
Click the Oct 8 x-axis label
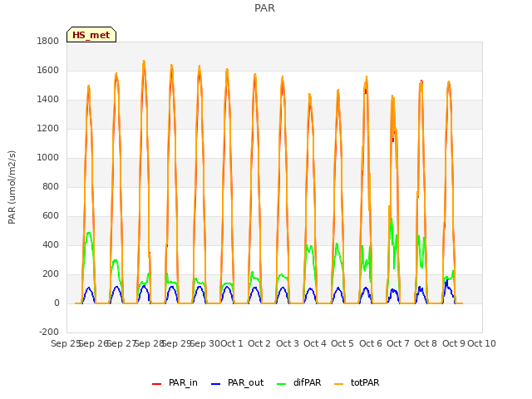click(426, 343)
